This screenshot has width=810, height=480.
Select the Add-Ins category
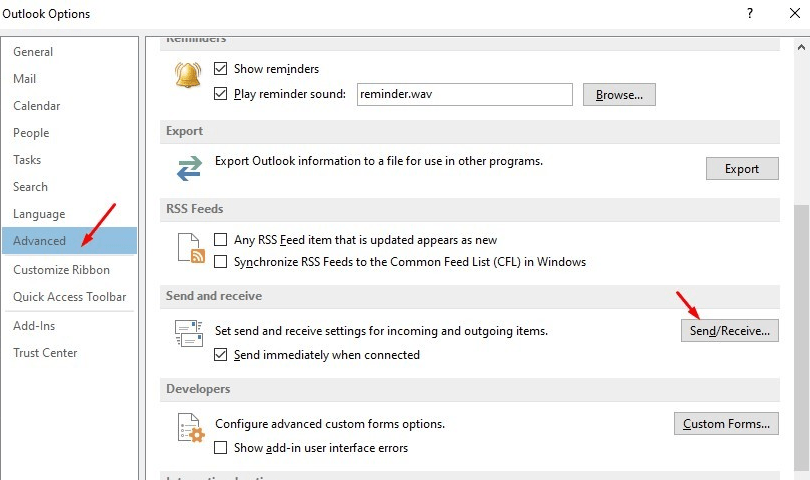tap(69, 326)
